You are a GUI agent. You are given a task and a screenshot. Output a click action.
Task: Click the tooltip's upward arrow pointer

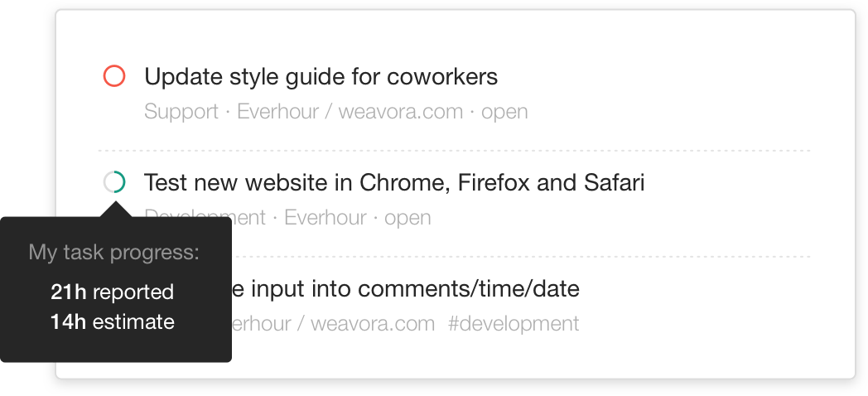(115, 210)
